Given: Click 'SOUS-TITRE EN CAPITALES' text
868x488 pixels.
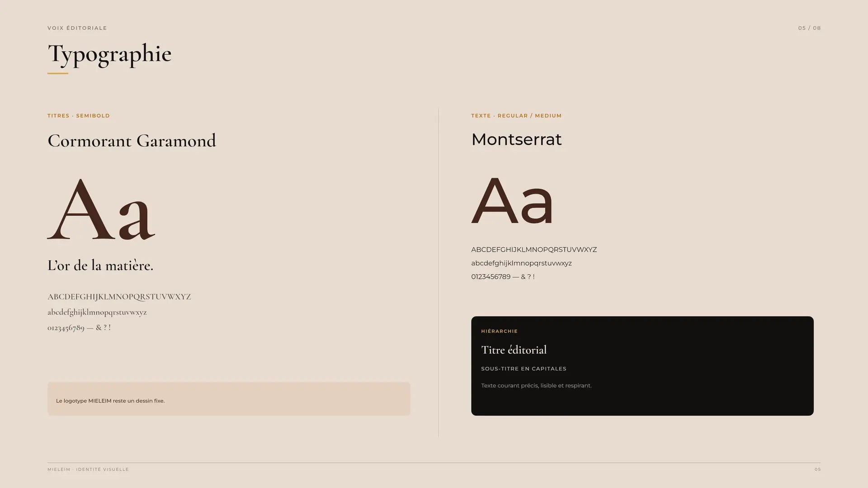Looking at the screenshot, I should (x=524, y=369).
